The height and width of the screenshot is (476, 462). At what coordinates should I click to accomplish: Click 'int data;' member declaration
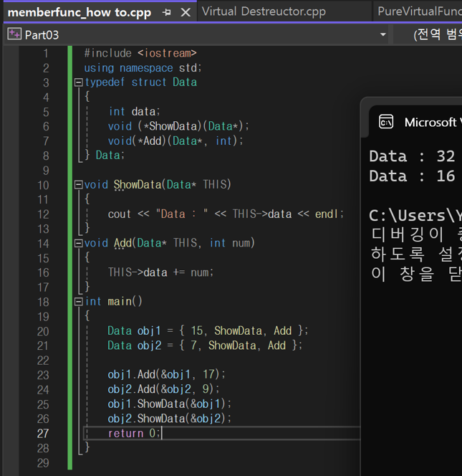(x=134, y=111)
